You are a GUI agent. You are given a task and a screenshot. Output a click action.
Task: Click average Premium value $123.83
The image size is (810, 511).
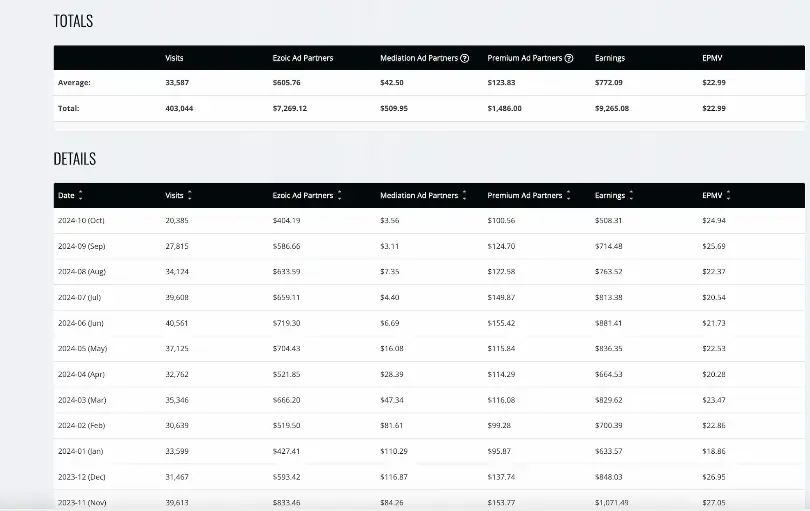tap(502, 83)
